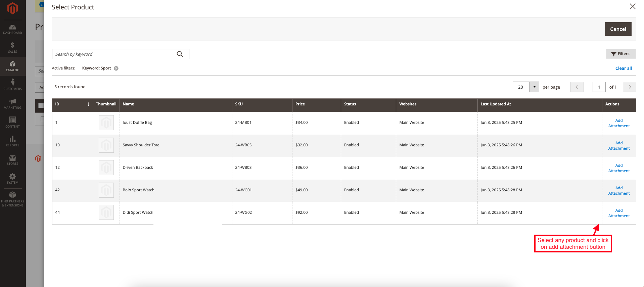Add Attachment for Driven Backpack

[619, 168]
